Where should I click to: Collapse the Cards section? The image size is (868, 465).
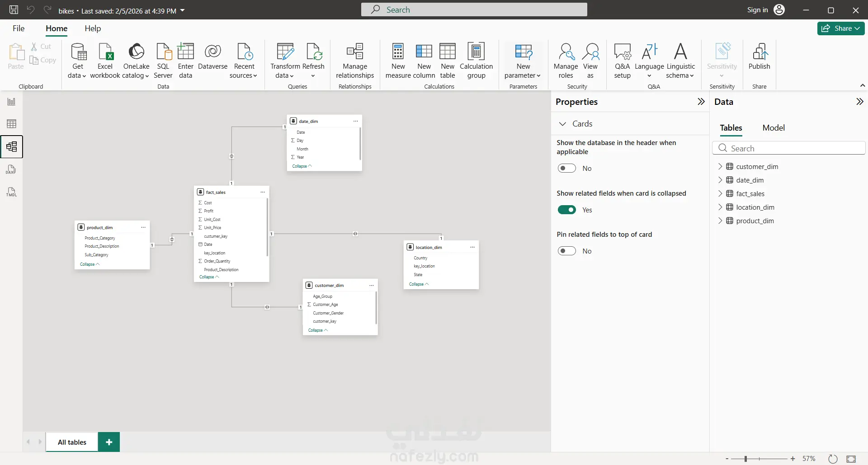pos(562,124)
